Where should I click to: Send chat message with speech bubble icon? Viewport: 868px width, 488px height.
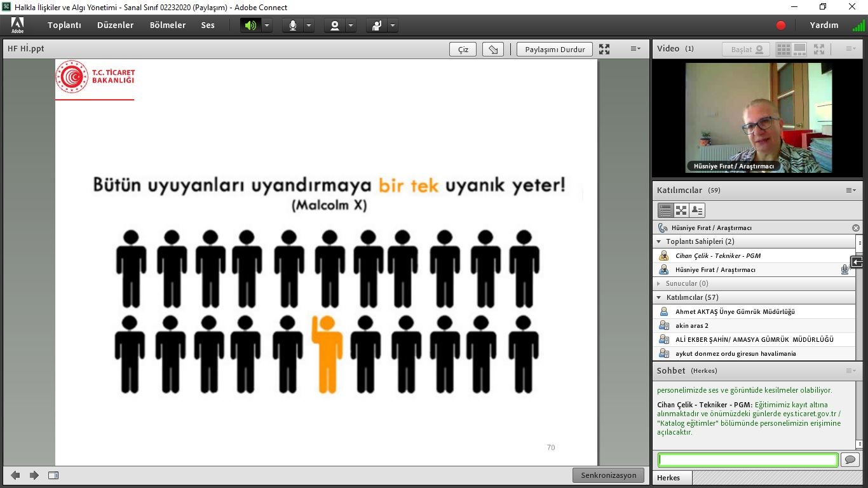point(850,459)
